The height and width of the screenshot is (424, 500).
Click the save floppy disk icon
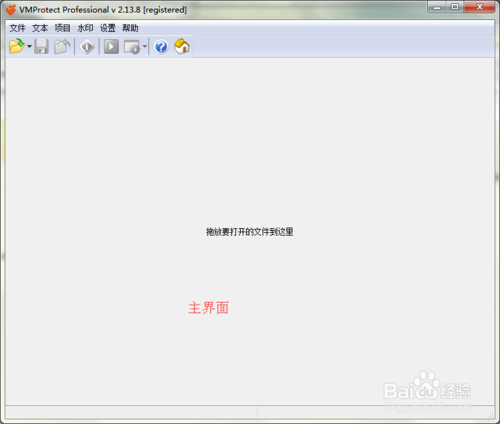point(41,46)
